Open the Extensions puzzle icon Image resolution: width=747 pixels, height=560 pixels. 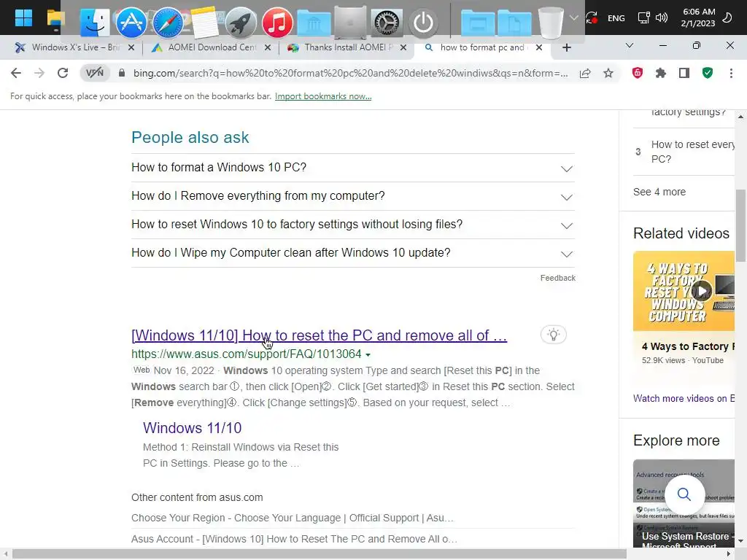(x=661, y=73)
